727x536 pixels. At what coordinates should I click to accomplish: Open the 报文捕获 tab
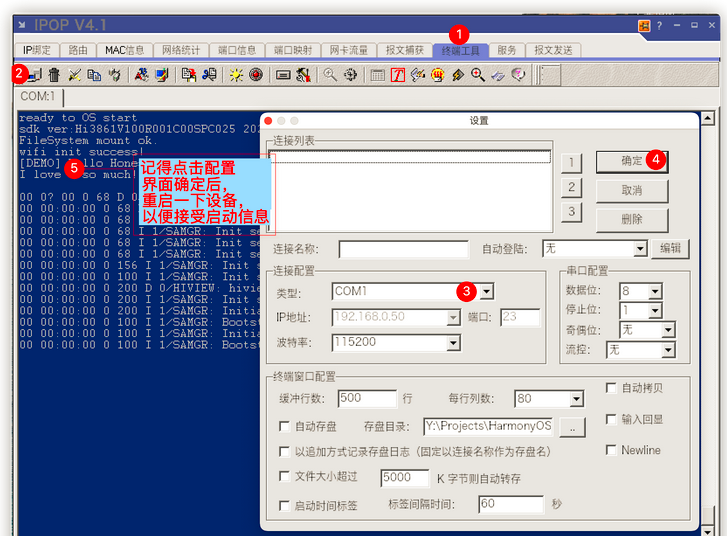405,50
